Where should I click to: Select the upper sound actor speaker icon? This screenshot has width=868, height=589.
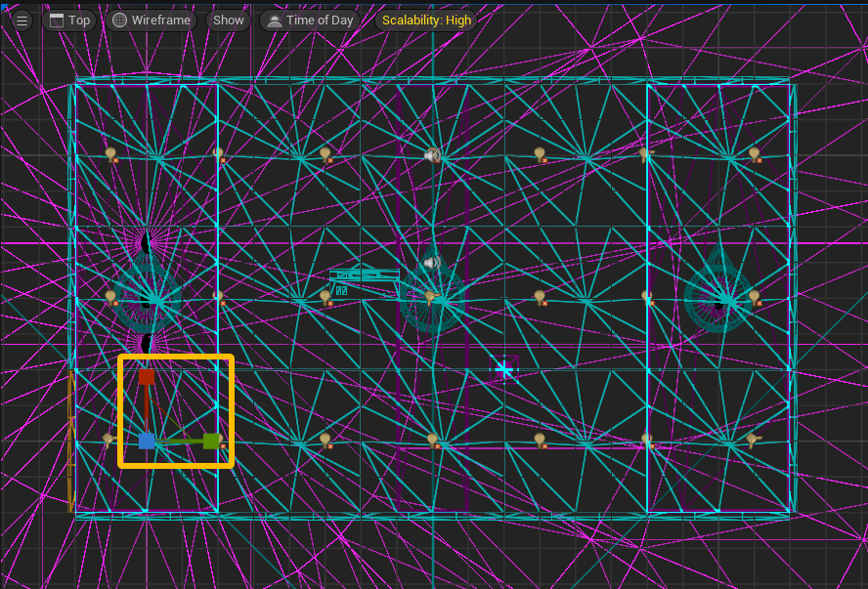[432, 154]
